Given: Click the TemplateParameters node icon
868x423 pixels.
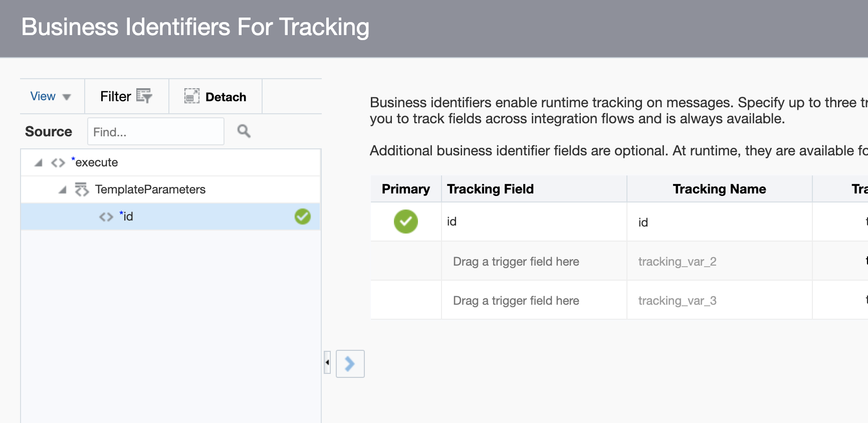Looking at the screenshot, I should point(82,189).
